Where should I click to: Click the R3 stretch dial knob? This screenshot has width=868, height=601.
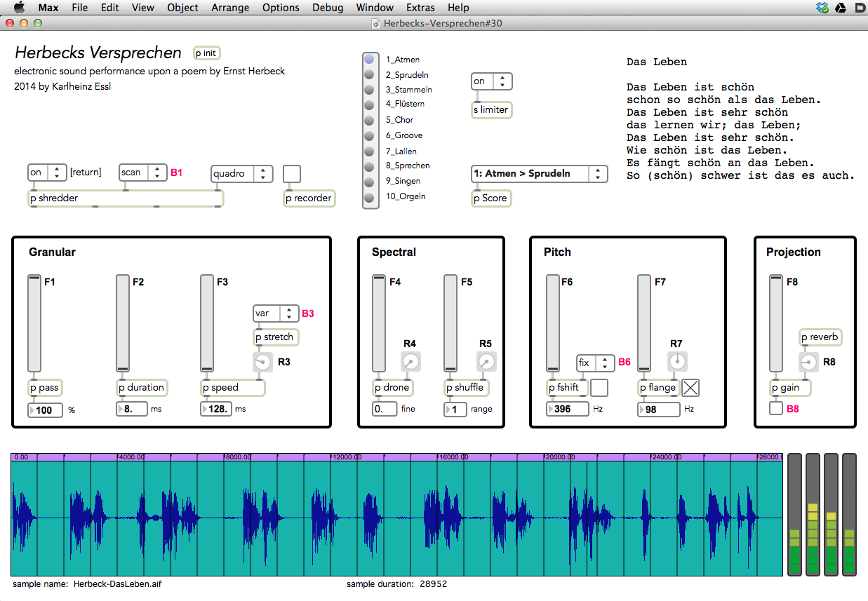click(262, 362)
